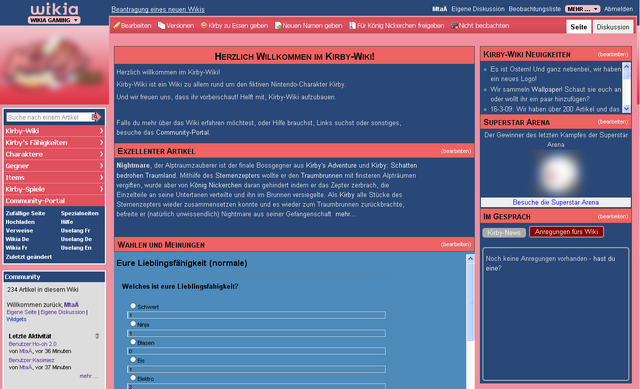Open the MEHR... dropdown menu
This screenshot has height=389, width=640.
pyautogui.click(x=582, y=9)
